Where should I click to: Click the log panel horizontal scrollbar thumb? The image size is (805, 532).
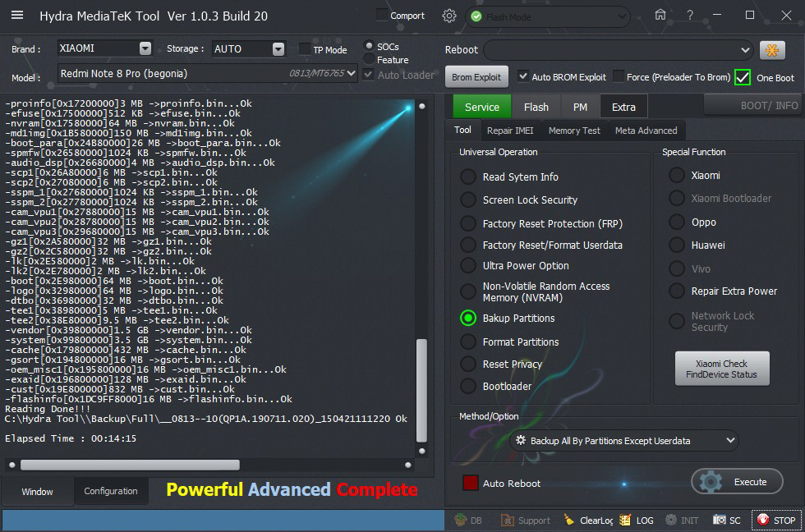point(130,465)
